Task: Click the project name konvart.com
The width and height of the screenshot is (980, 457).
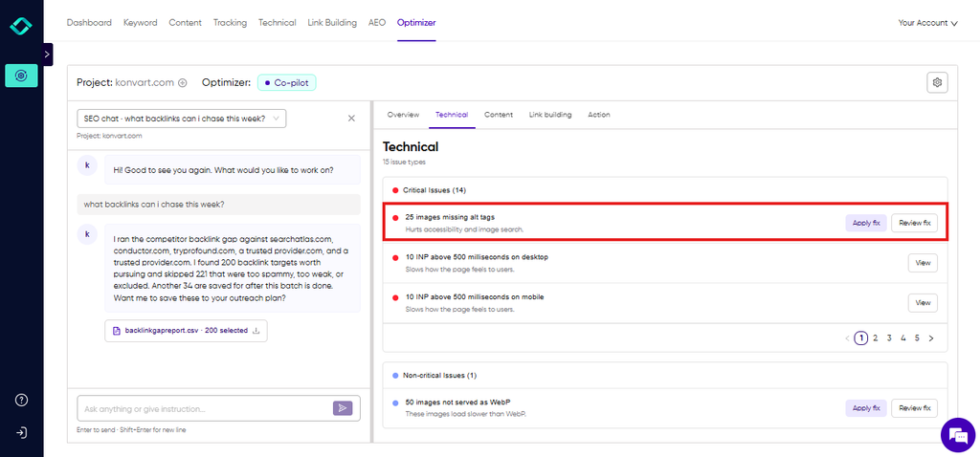Action: click(145, 82)
